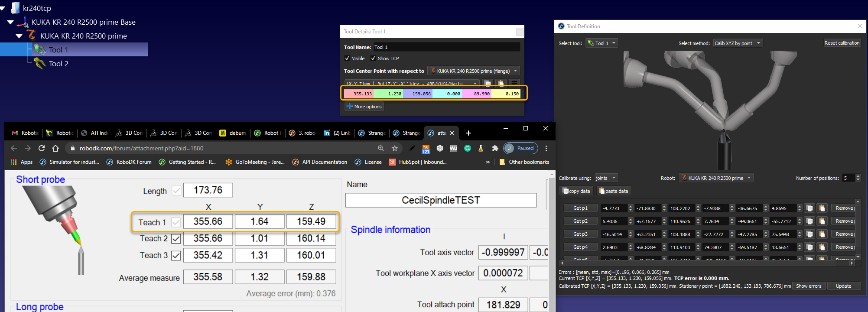This screenshot has height=312, width=868.
Task: Click paste icon in Get p2 row
Action: pos(822,221)
